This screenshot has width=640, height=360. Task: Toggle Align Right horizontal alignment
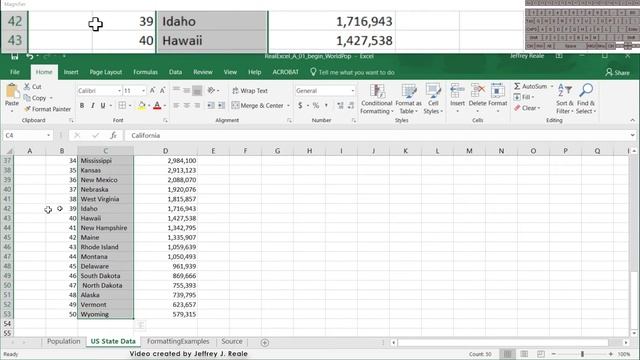point(197,106)
